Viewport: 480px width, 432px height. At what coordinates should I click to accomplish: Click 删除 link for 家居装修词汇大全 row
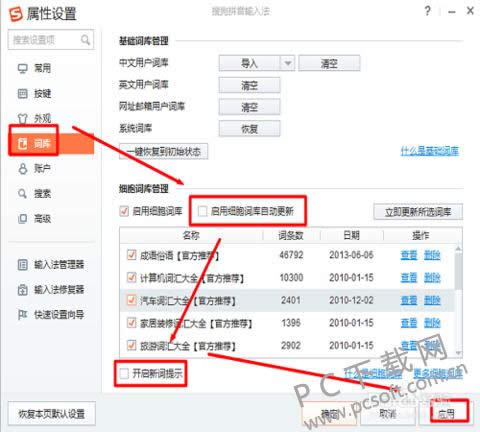tap(432, 323)
